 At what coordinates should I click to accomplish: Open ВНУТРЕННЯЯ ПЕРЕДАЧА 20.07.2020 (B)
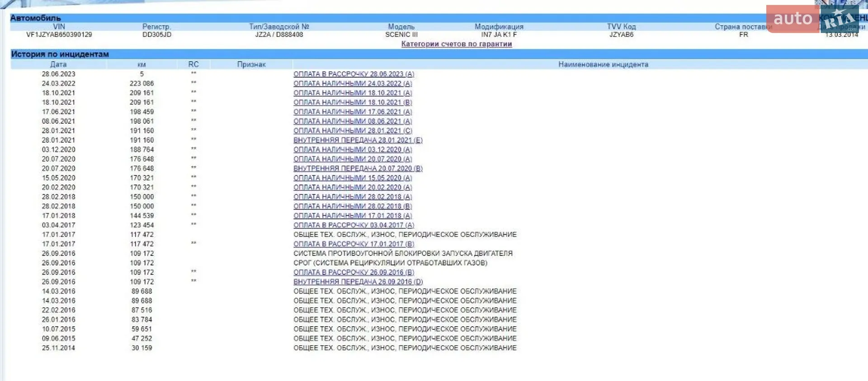(x=358, y=169)
